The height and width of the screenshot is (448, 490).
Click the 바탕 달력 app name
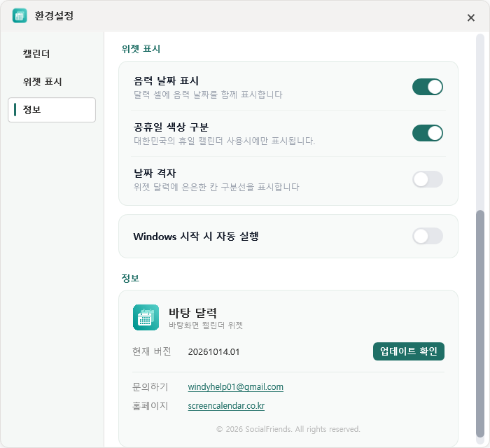(192, 312)
